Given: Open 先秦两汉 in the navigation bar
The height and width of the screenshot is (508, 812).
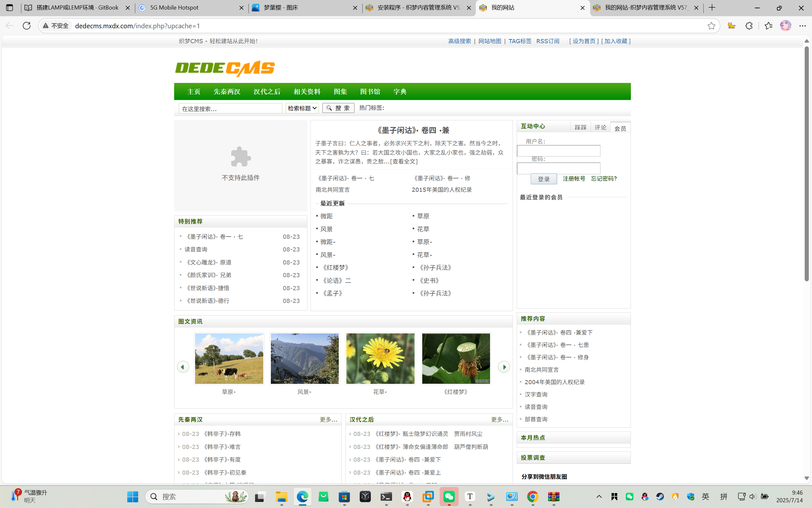Looking at the screenshot, I should click(x=227, y=91).
